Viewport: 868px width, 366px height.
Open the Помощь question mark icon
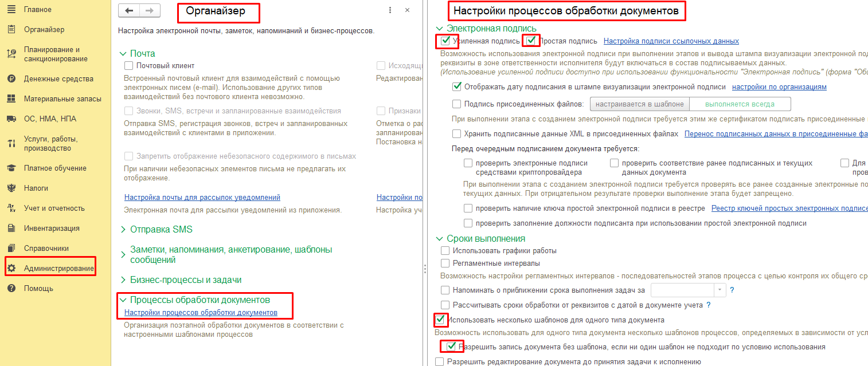pyautogui.click(x=11, y=288)
